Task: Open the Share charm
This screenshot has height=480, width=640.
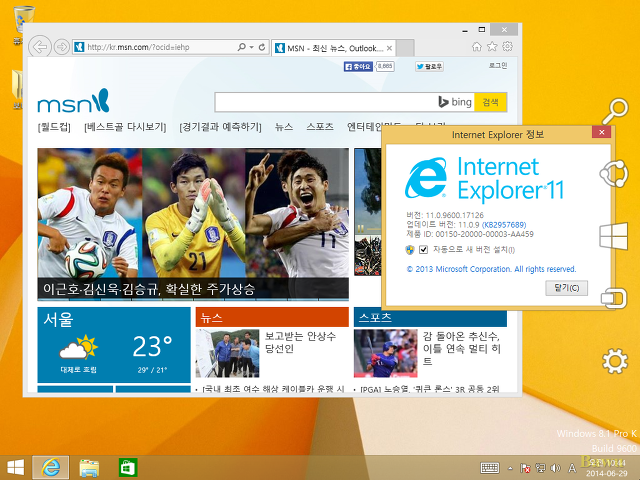Action: click(x=614, y=174)
